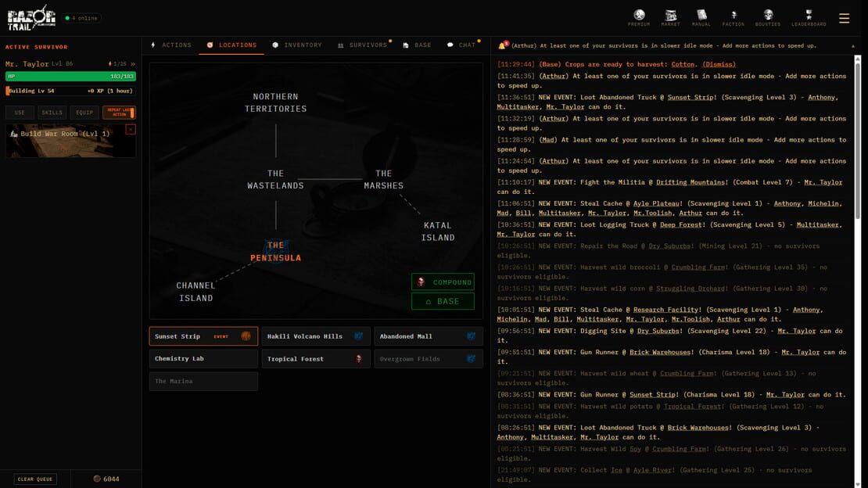Open the Manual icon in top bar
The image size is (868, 488).
[x=701, y=18]
